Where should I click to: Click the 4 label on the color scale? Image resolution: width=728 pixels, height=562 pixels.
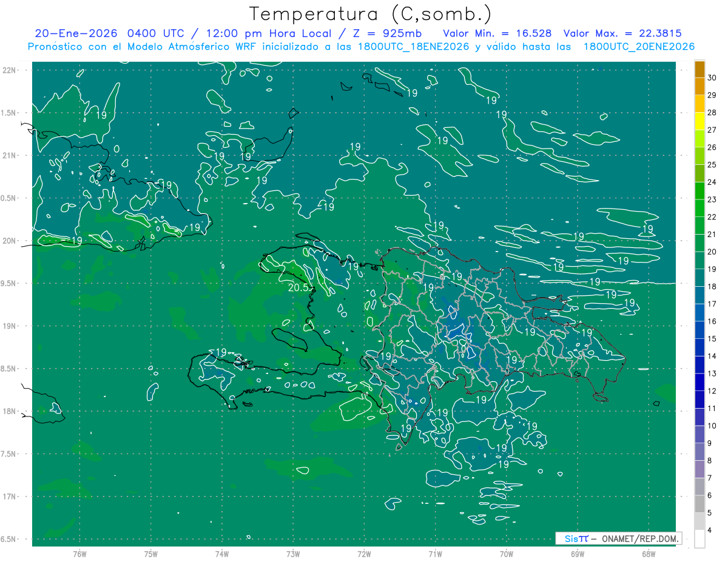pyautogui.click(x=712, y=530)
